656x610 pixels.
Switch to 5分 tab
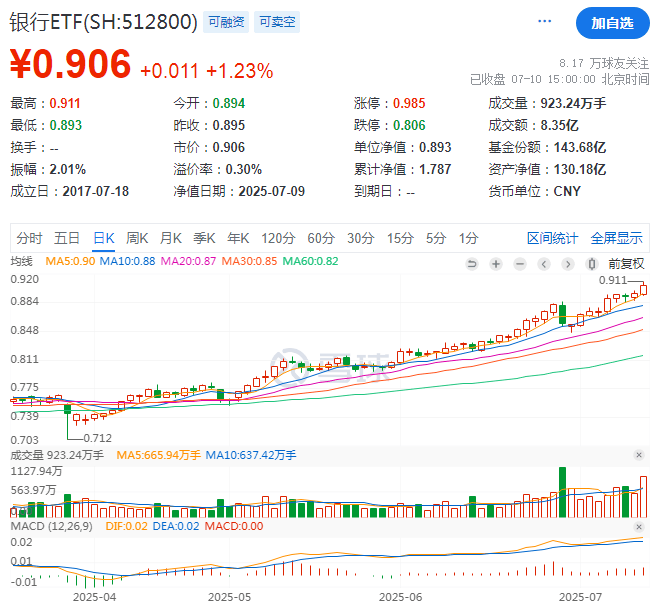436,238
